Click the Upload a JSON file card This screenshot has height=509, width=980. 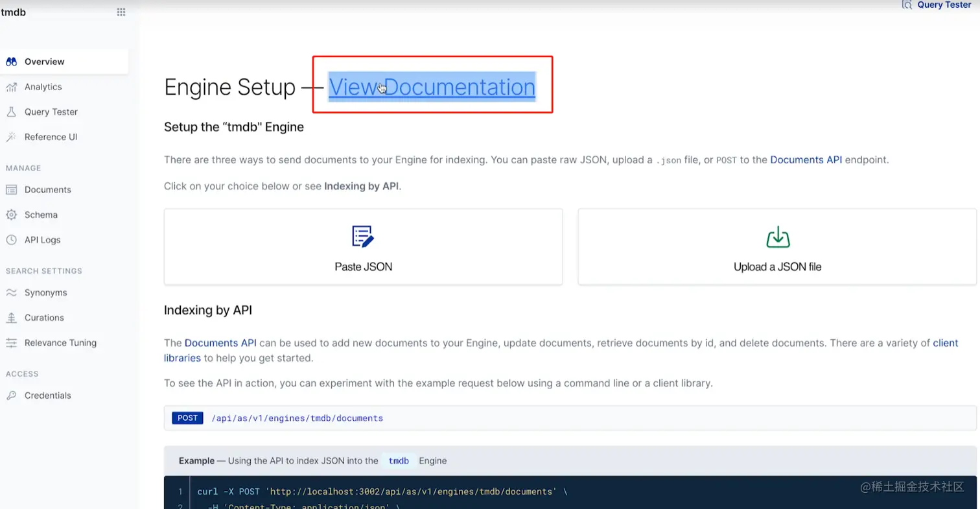tap(777, 246)
